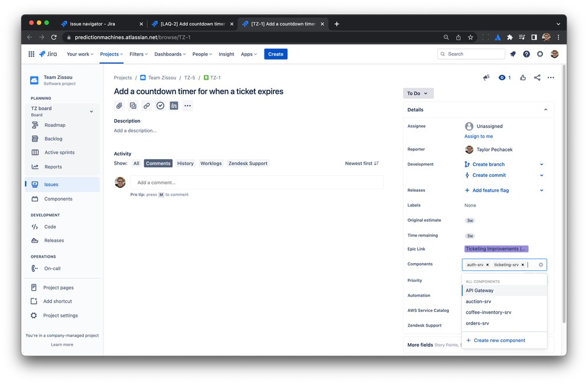This screenshot has height=384, width=588.
Task: Expand the Create commit options chevron
Action: 541,175
